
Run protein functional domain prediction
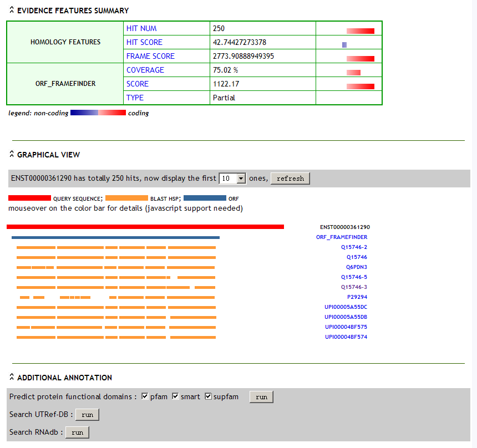tap(261, 397)
